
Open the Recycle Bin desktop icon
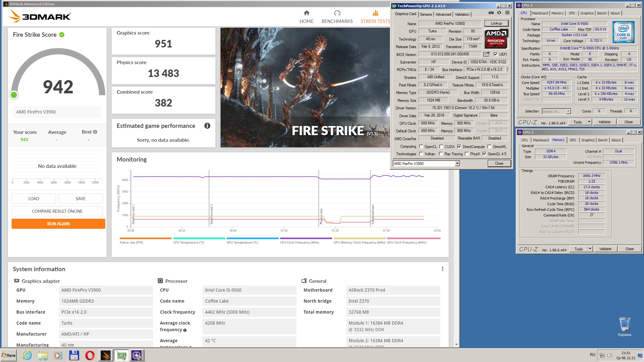click(625, 326)
